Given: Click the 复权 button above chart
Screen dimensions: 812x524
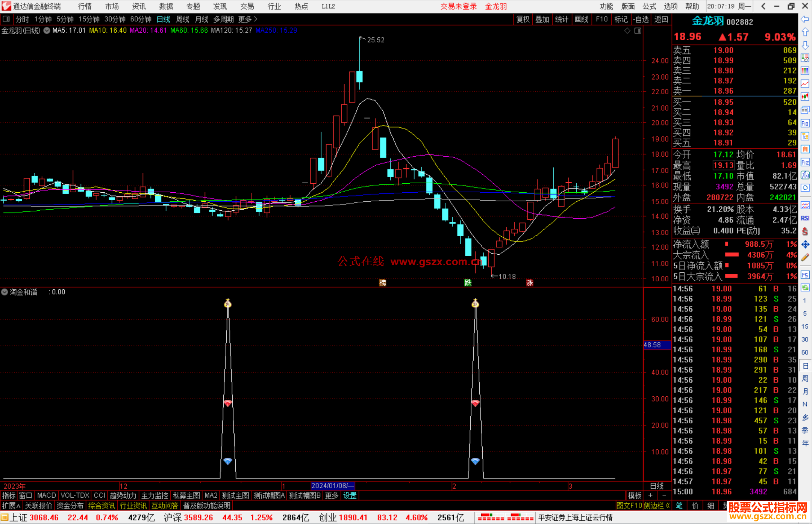Looking at the screenshot, I should pos(523,19).
